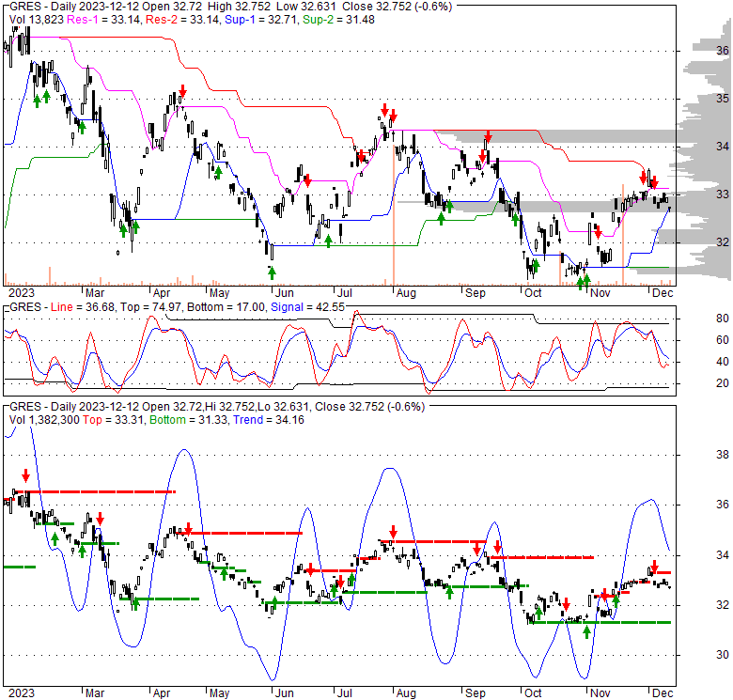
Task: Click Vol 13,823 in the top chart header
Action: [x=37, y=20]
